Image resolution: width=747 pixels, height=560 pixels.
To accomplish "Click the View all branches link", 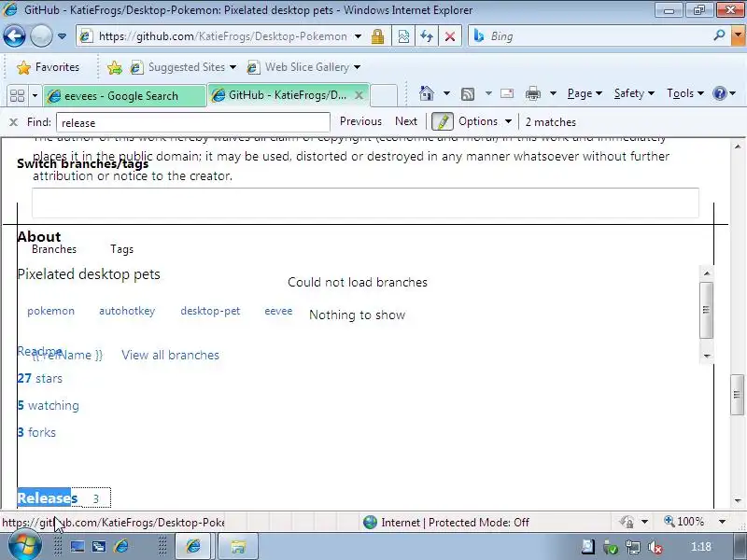I will point(170,356).
